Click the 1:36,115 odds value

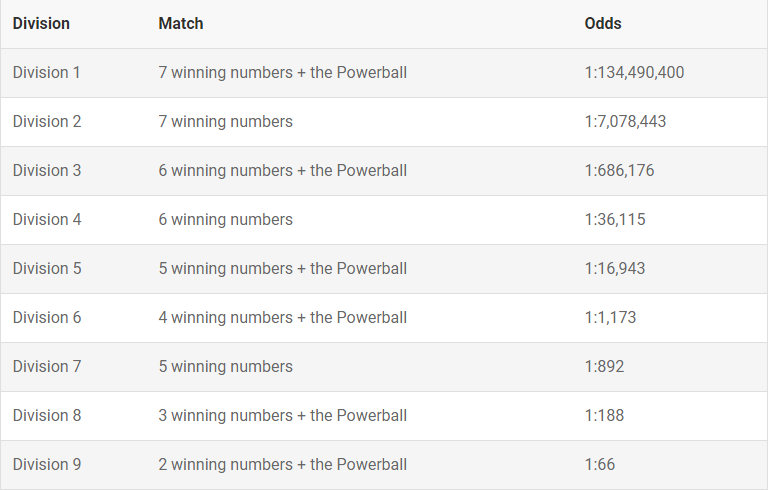615,219
